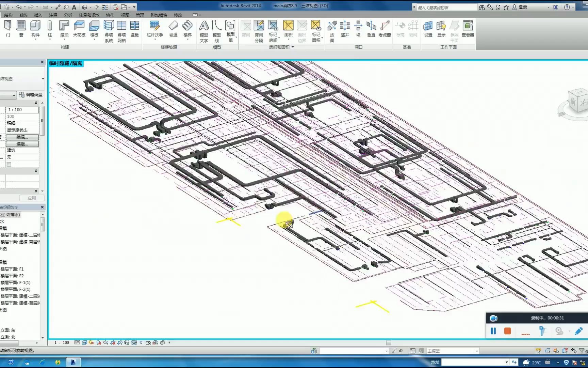The height and width of the screenshot is (368, 588).
Task: Click the Undo arrow in quick access toolbar
Action: [19, 7]
